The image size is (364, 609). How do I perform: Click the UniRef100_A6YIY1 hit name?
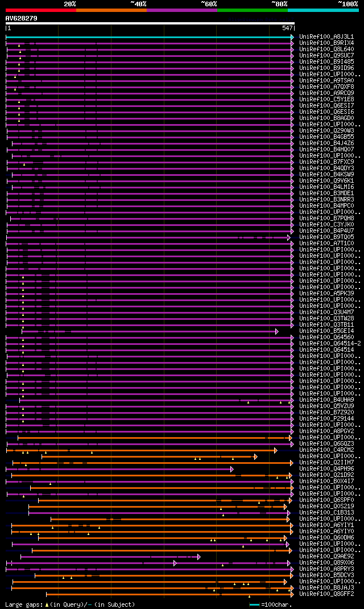pos(326,525)
